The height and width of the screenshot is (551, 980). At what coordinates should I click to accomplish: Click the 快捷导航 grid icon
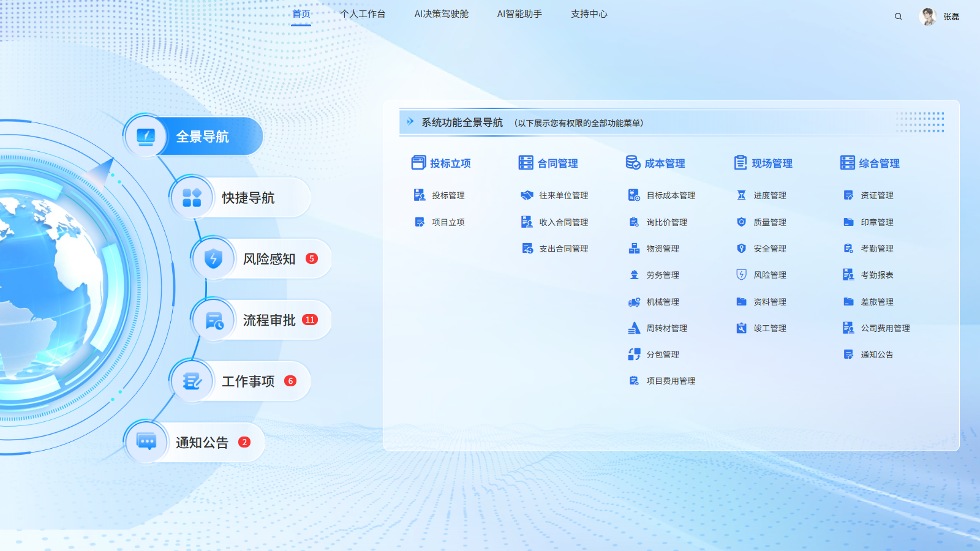192,197
